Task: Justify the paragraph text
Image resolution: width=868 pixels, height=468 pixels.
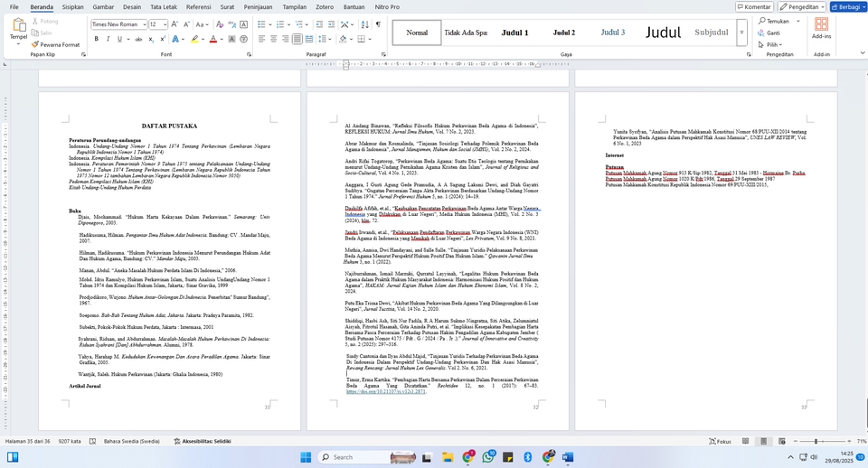Action: pyautogui.click(x=297, y=39)
